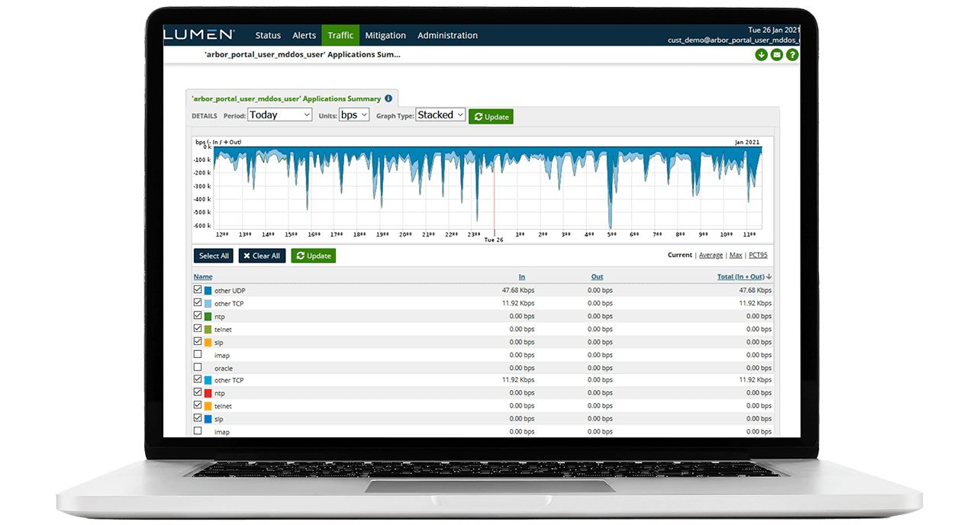
Task: Uncheck ntp row with green swatch
Action: pos(198,316)
